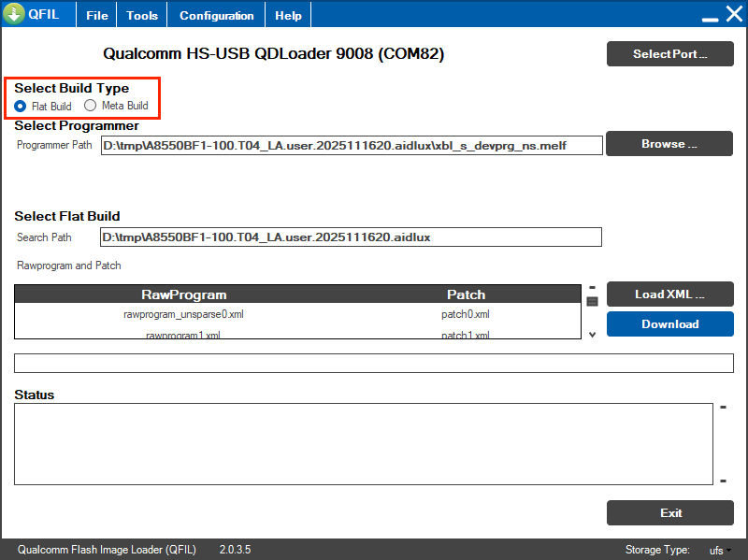
Task: Click the XML list scroll thumb
Action: (x=592, y=301)
